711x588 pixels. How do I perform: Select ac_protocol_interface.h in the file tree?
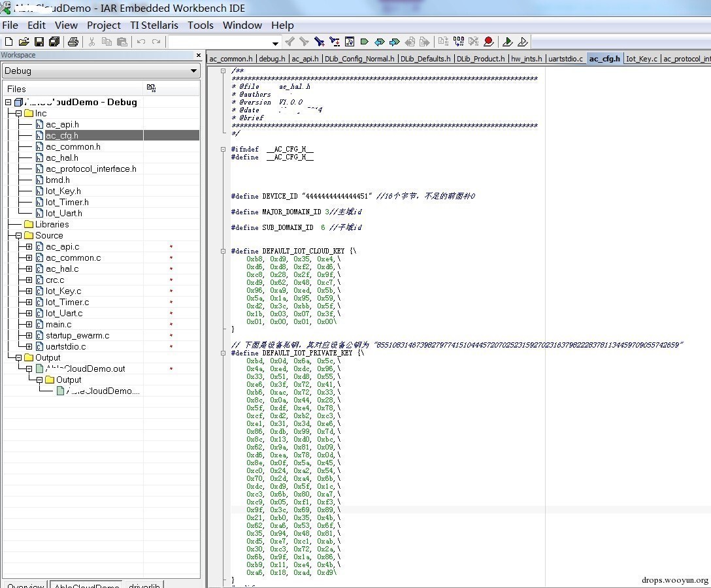91,169
